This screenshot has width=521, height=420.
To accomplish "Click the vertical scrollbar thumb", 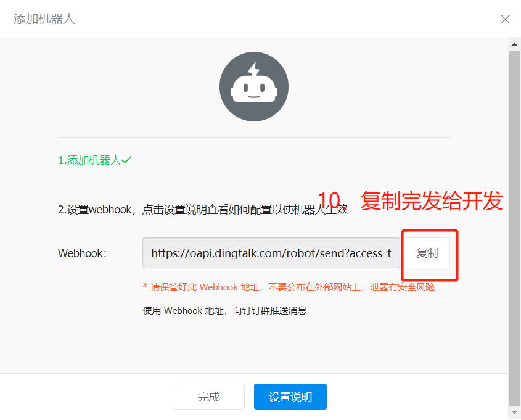I will [x=514, y=228].
